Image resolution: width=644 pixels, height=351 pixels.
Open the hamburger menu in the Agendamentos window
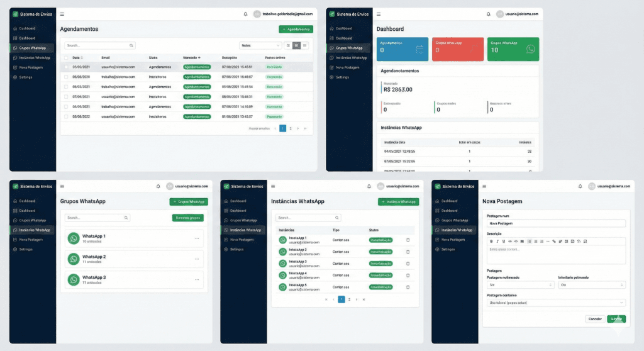tap(62, 14)
